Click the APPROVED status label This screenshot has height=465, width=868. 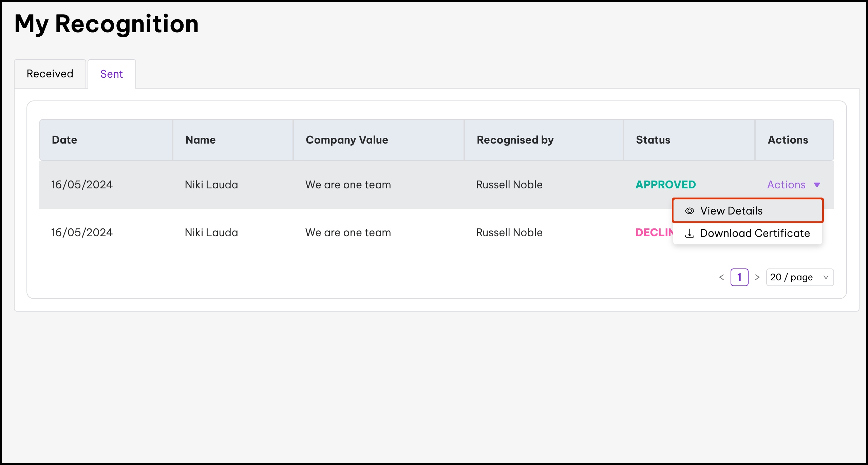(665, 185)
